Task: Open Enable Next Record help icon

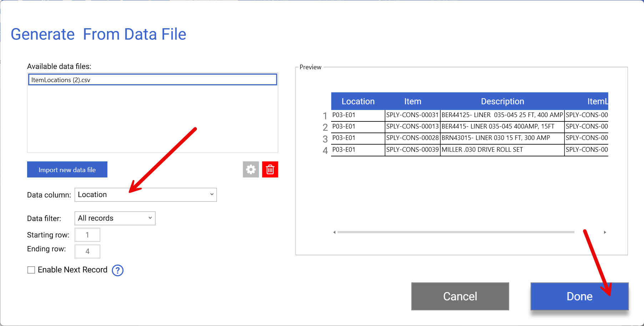Action: pos(117,270)
